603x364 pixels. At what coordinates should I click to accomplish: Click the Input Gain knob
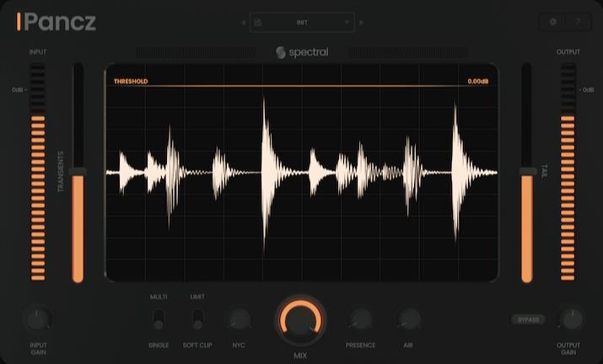(38, 319)
